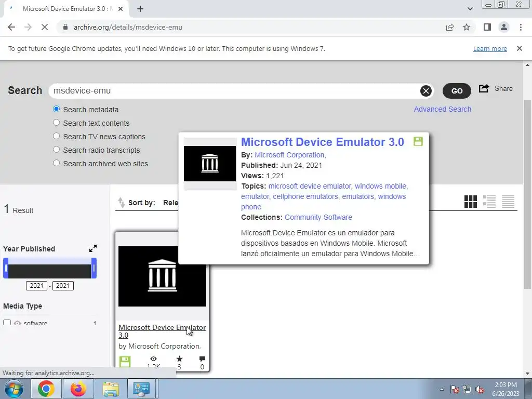Click the Share arrow icon

484,88
